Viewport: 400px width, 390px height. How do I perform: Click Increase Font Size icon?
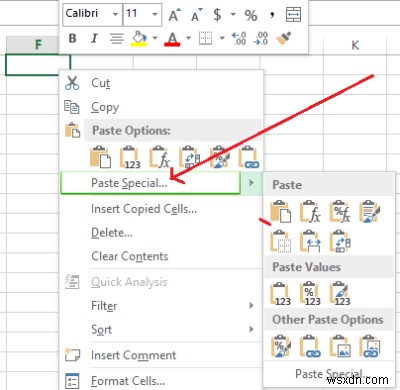(x=174, y=15)
